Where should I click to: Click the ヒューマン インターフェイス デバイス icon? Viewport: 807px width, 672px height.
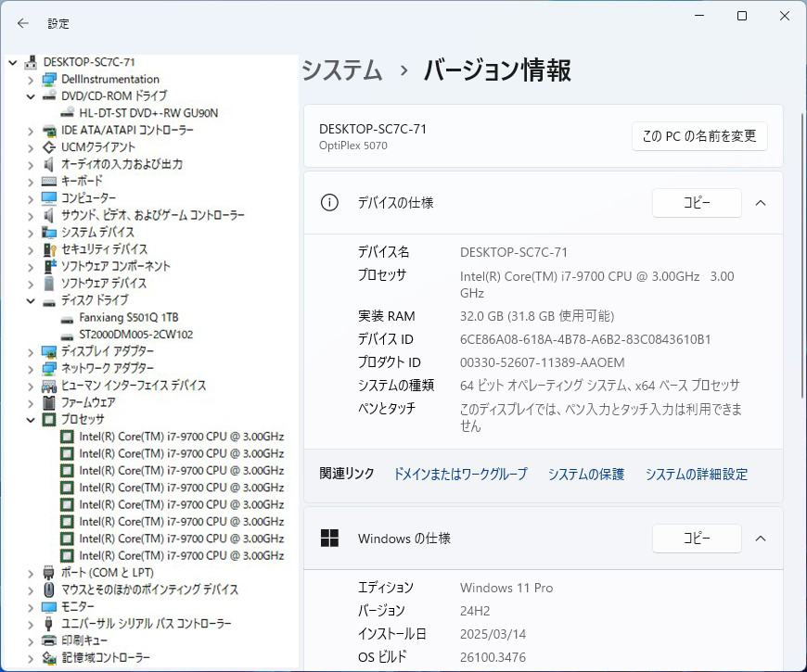click(49, 386)
